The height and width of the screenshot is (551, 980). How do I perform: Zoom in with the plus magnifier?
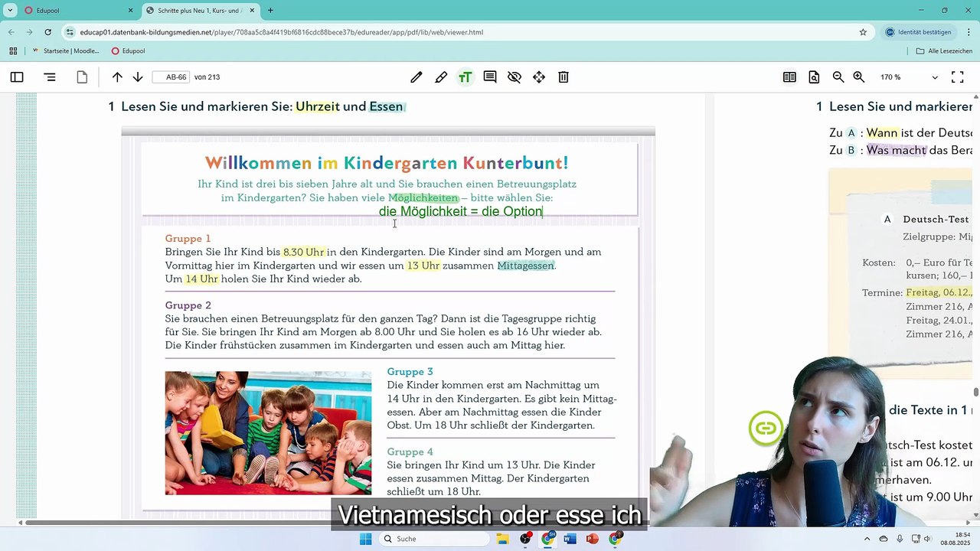click(x=859, y=77)
